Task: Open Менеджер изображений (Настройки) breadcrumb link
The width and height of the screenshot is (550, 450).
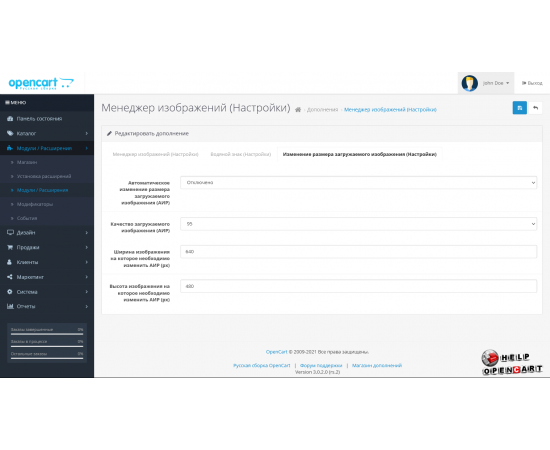Action: (x=390, y=110)
